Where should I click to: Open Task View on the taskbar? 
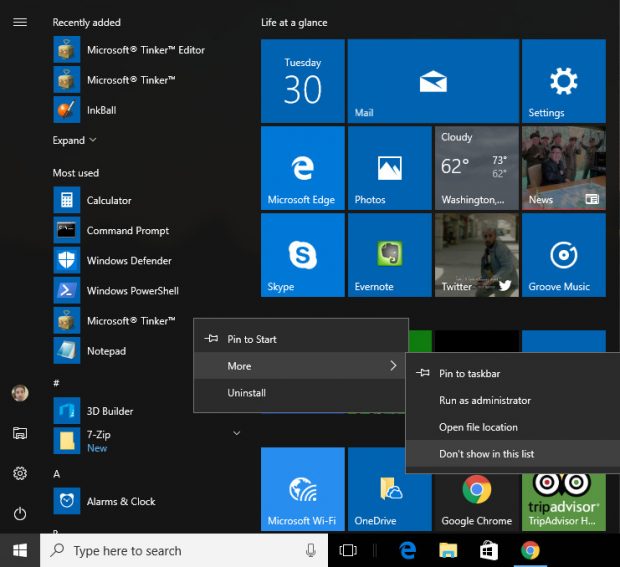coord(348,550)
